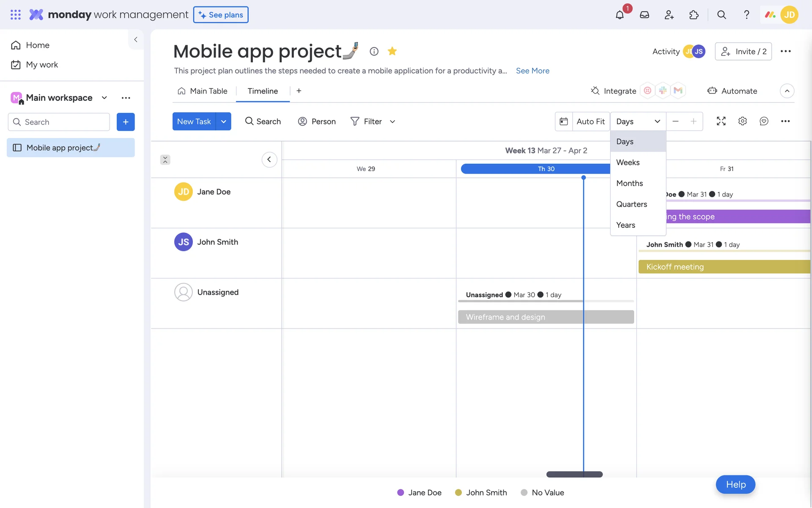Toggle the Jane Doe legend dot
Viewport: 812px width, 508px height.
pos(401,492)
